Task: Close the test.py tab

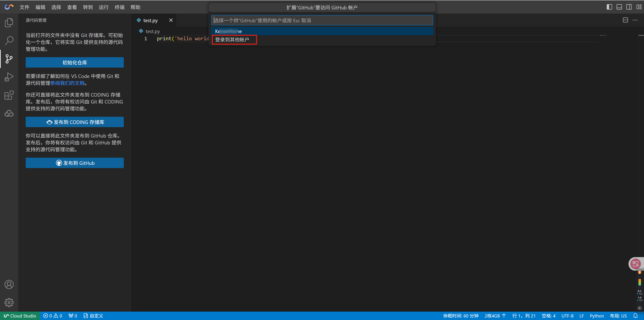Action: pyautogui.click(x=171, y=20)
